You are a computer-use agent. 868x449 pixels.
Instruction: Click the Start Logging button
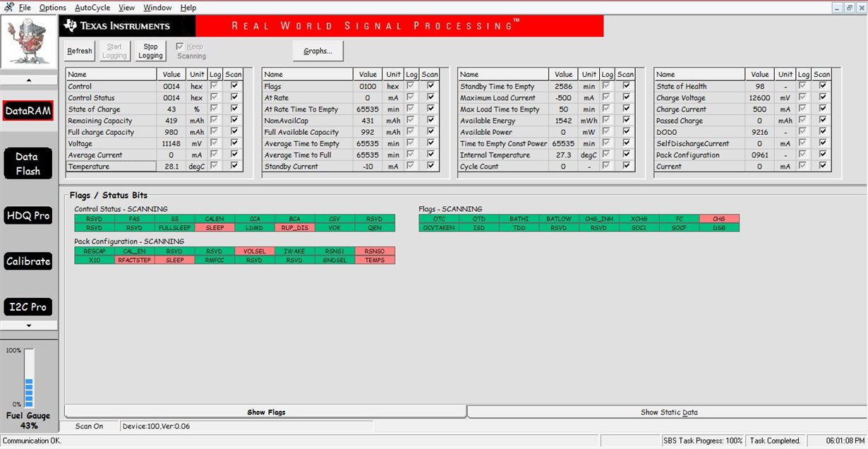tap(114, 51)
